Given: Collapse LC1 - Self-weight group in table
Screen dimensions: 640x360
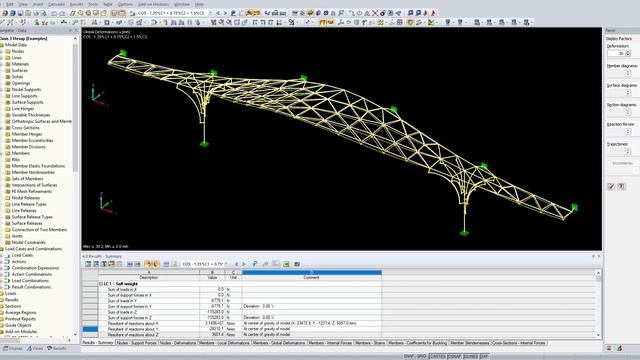Looking at the screenshot, I should (101, 284).
